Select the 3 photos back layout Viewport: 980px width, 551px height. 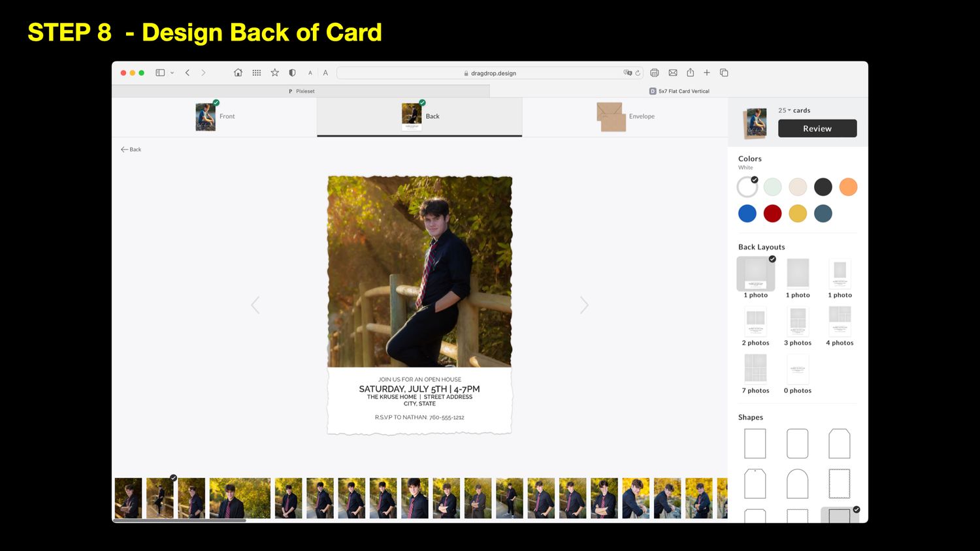point(798,322)
